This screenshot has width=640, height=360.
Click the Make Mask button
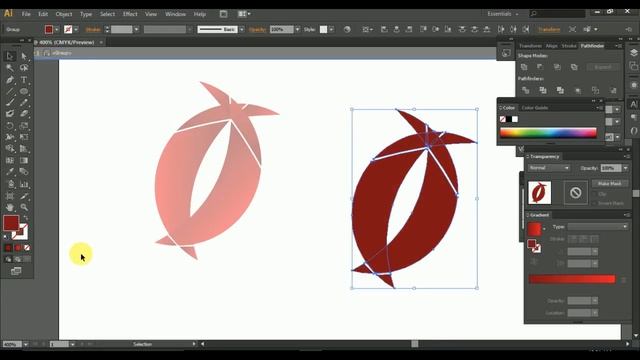pos(609,184)
